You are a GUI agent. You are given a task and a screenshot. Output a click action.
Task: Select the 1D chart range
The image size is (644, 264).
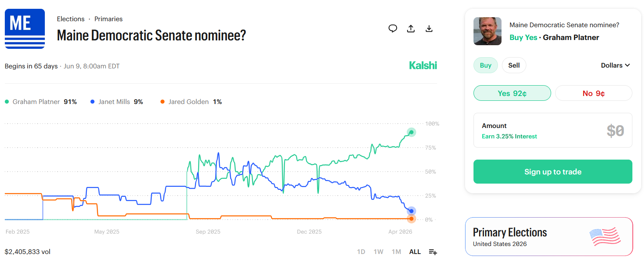[x=361, y=252]
